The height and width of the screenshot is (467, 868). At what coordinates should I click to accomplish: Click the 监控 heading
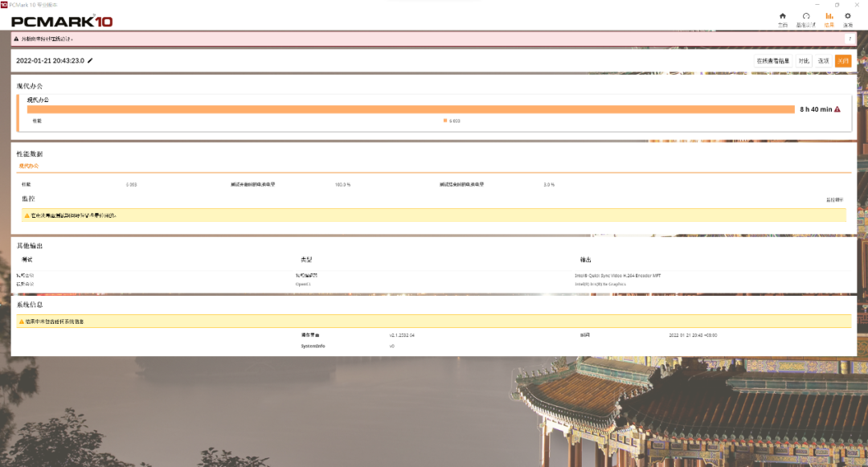pos(28,199)
